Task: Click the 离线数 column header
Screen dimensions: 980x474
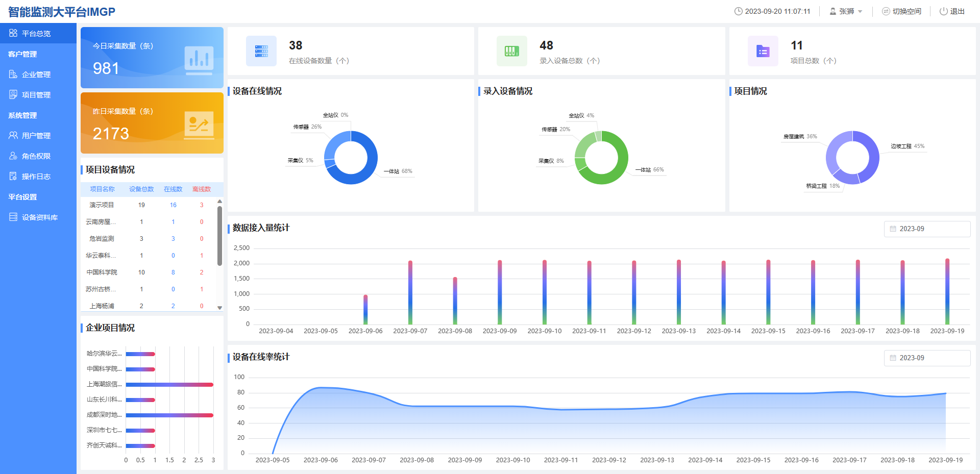Action: coord(202,189)
